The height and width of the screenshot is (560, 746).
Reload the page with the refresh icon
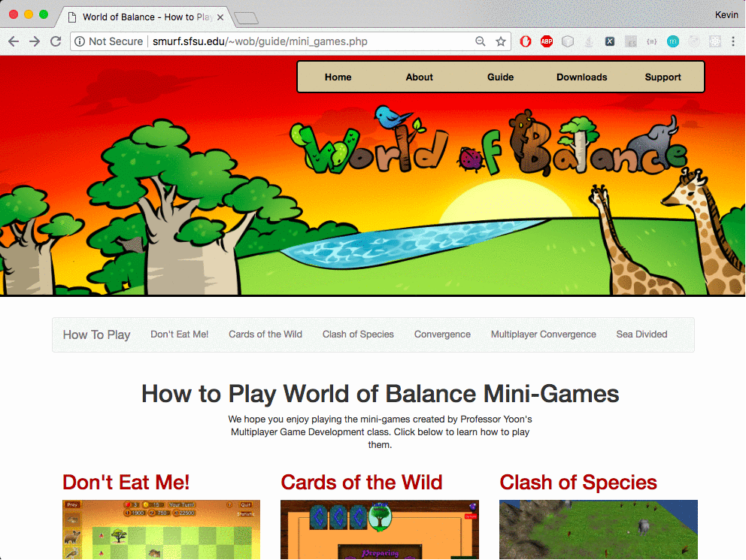55,41
